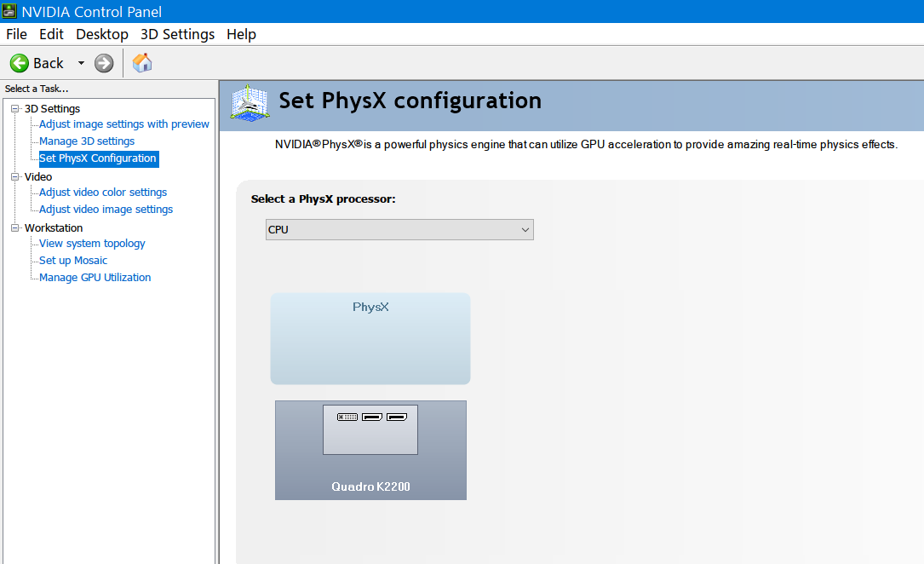Open Manage 3D settings link
Image resolution: width=924 pixels, height=564 pixels.
(x=87, y=141)
